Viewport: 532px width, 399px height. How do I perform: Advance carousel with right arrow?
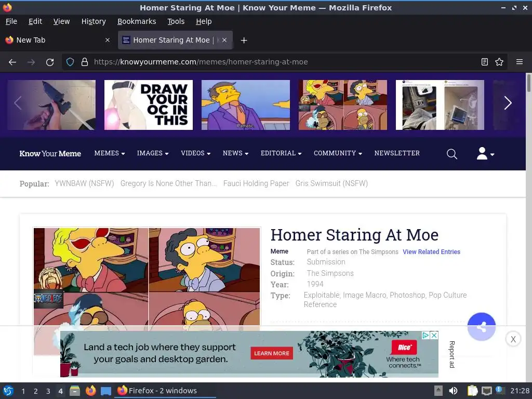click(508, 103)
